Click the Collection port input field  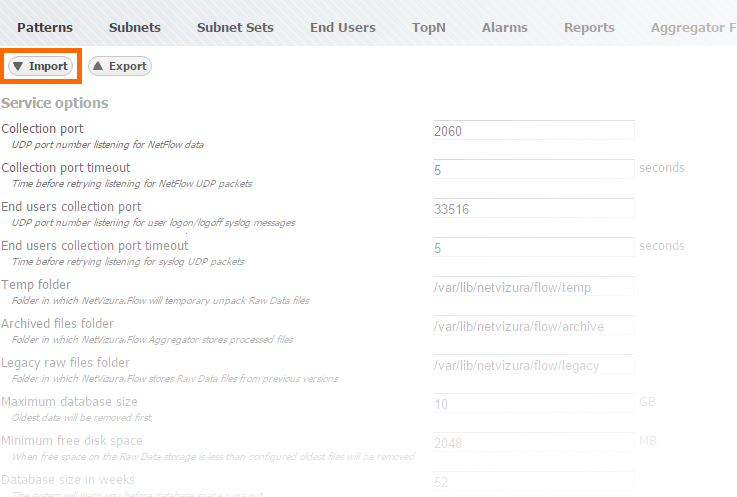pyautogui.click(x=533, y=130)
